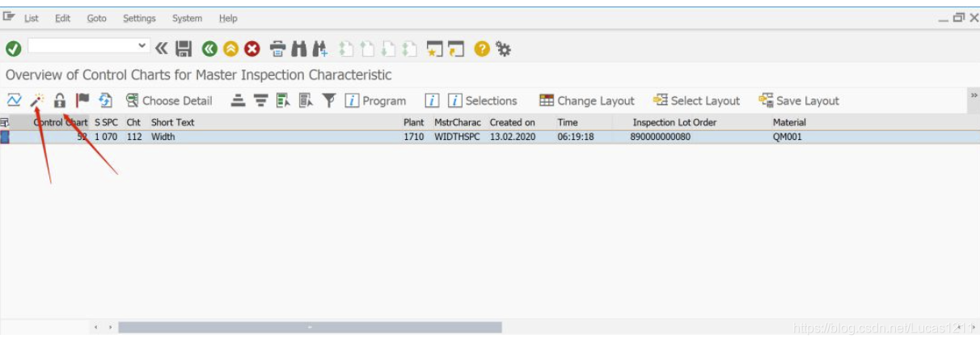
Task: Click the Material column header
Action: [x=789, y=122]
